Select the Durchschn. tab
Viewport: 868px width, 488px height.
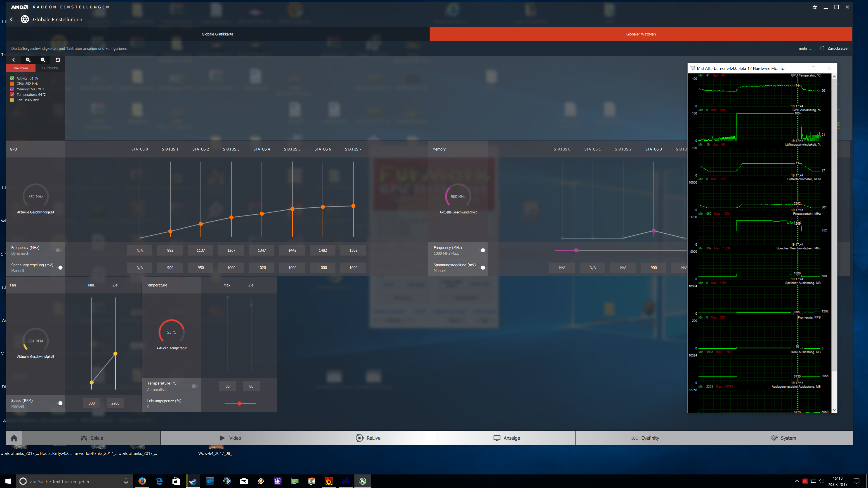click(50, 68)
